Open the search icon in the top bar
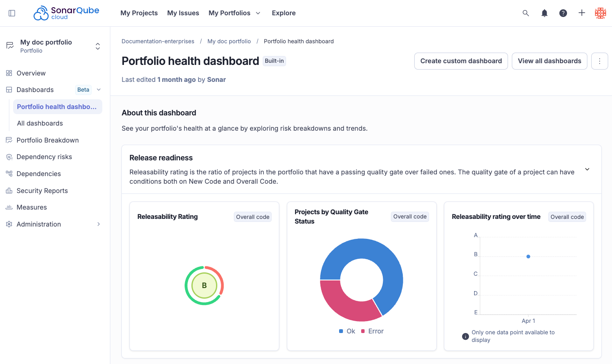This screenshot has width=612, height=364. (525, 13)
